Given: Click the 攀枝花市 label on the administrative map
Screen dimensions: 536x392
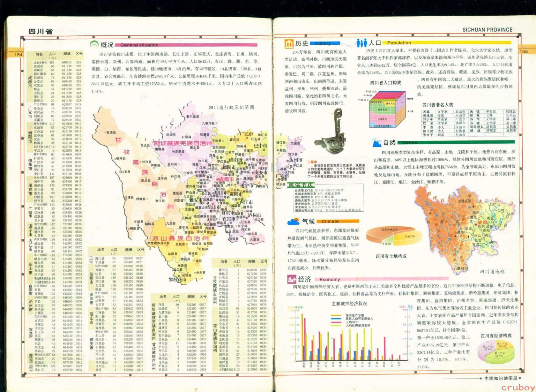Looking at the screenshot, I should coord(178,280).
